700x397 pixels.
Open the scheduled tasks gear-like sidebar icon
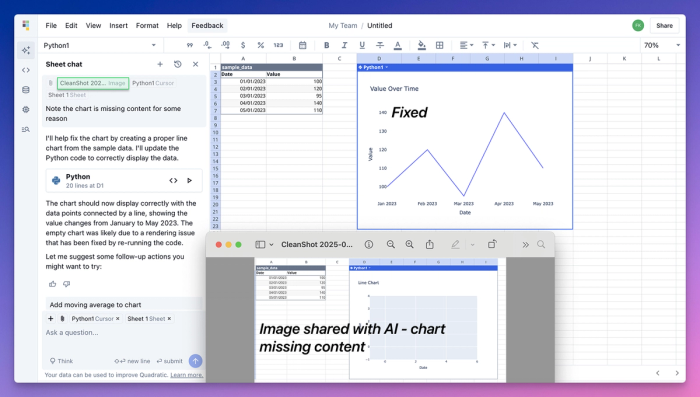(26, 109)
